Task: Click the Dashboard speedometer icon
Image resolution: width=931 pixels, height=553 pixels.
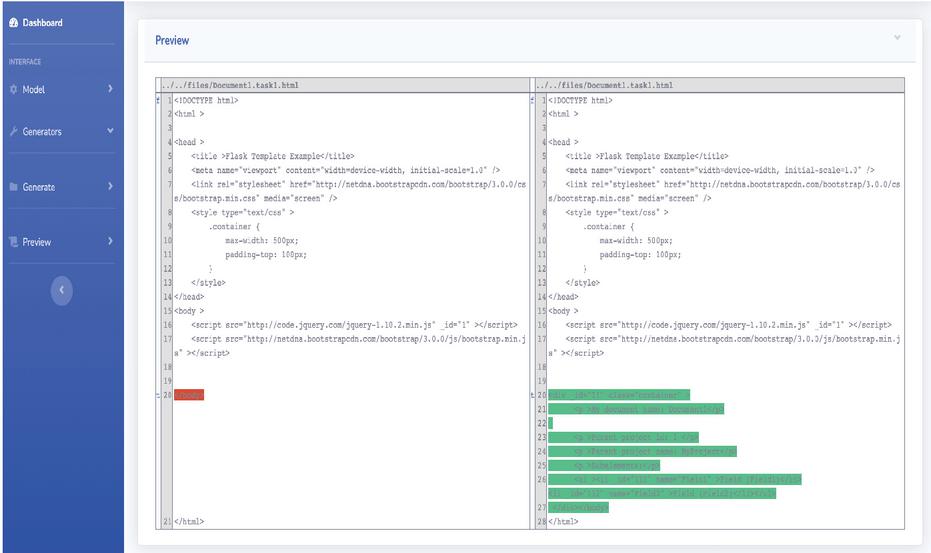Action: click(x=13, y=23)
